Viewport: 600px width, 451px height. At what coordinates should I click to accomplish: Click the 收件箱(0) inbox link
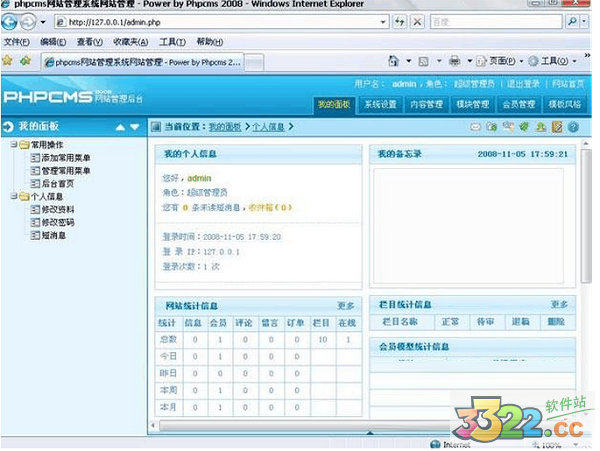click(270, 207)
